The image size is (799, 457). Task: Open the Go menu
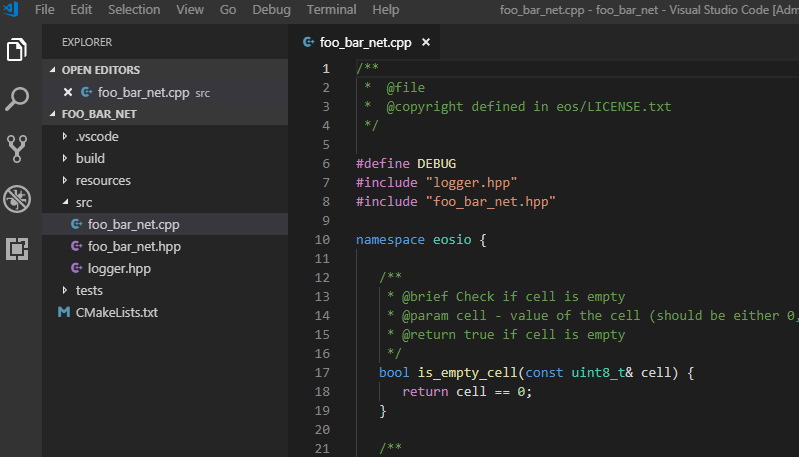click(228, 10)
